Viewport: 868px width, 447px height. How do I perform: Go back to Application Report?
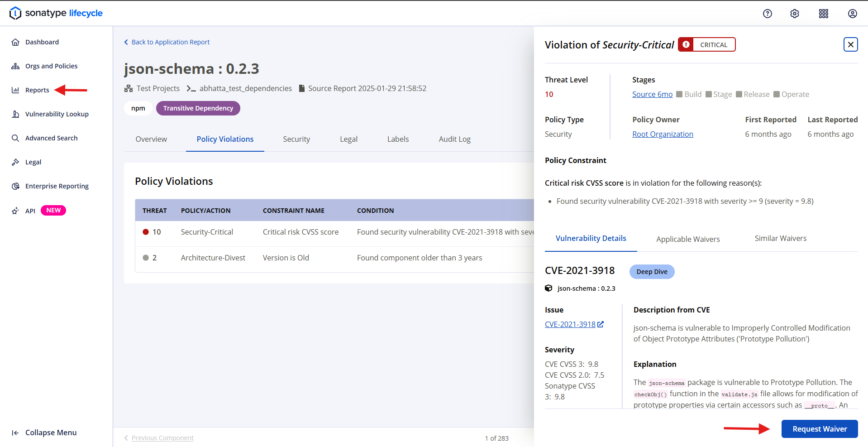[167, 42]
